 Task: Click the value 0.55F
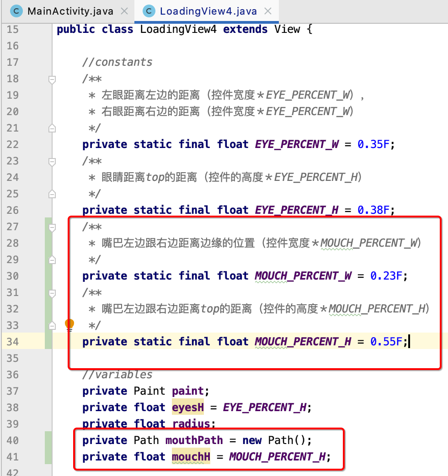click(386, 342)
